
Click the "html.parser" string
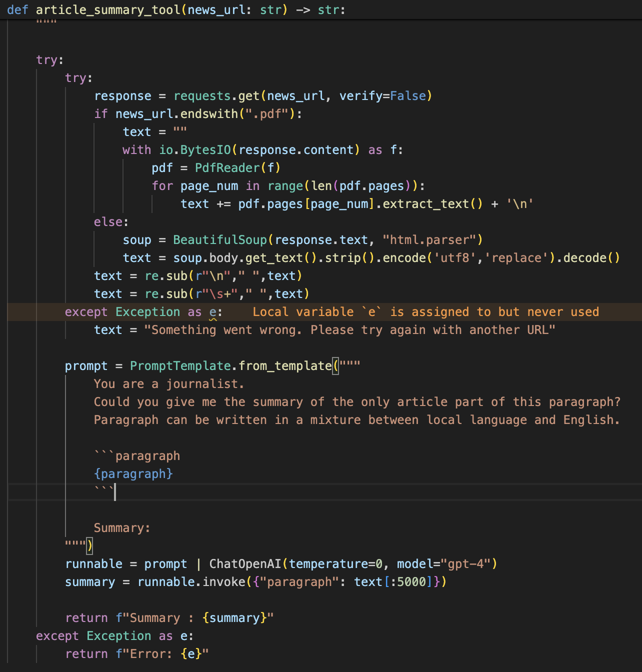429,240
